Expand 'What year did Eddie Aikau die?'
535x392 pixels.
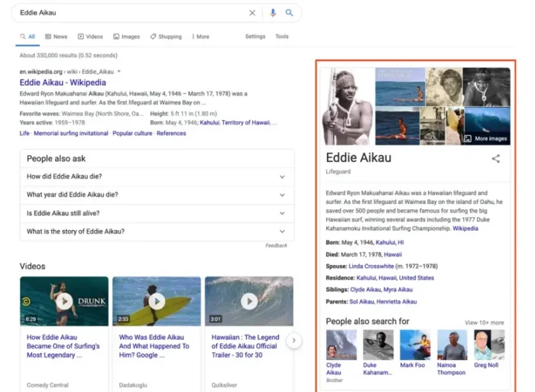click(157, 195)
